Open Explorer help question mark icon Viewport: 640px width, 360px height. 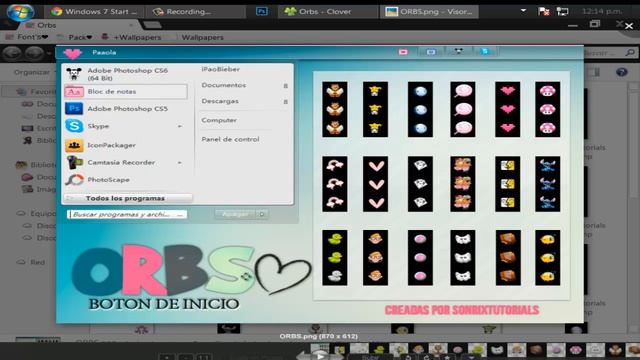pos(622,72)
